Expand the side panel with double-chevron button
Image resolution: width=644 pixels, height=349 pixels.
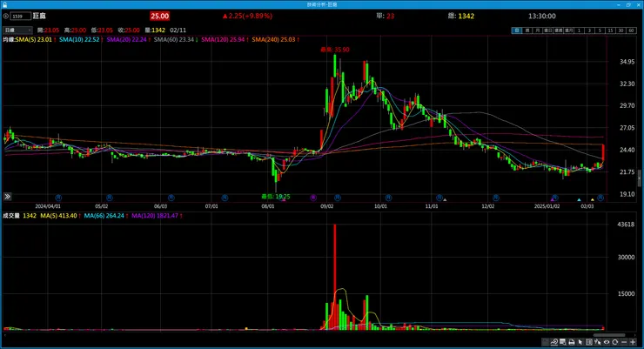(7, 197)
